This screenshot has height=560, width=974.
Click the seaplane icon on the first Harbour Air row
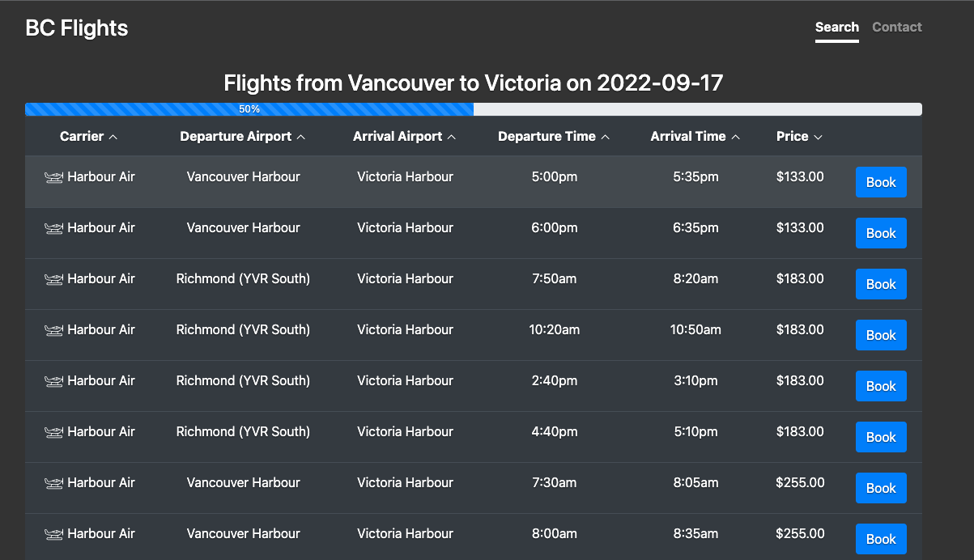(53, 176)
